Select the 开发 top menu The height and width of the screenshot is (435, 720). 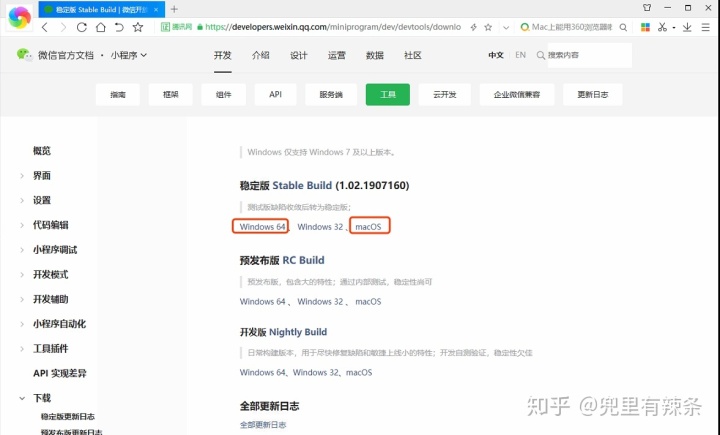point(223,55)
